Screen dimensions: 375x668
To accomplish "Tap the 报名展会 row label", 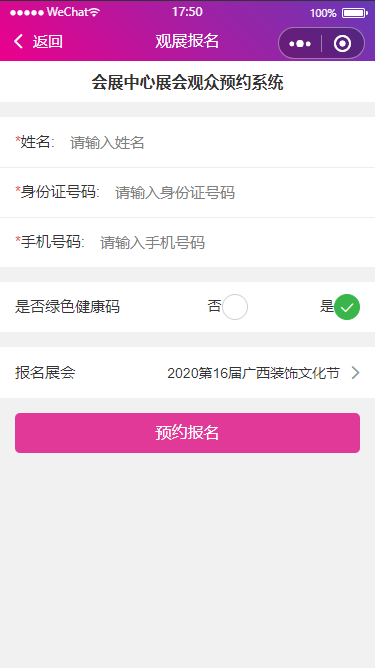I will 45,373.
